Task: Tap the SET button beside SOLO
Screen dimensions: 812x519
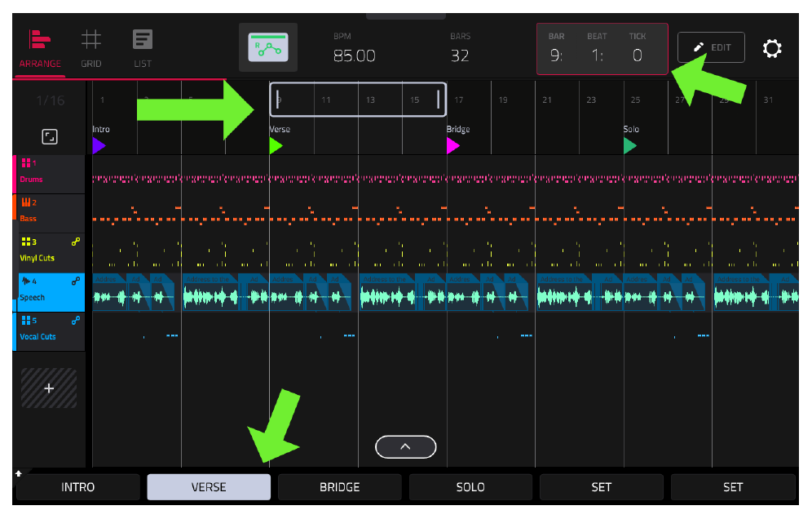Action: coord(601,487)
